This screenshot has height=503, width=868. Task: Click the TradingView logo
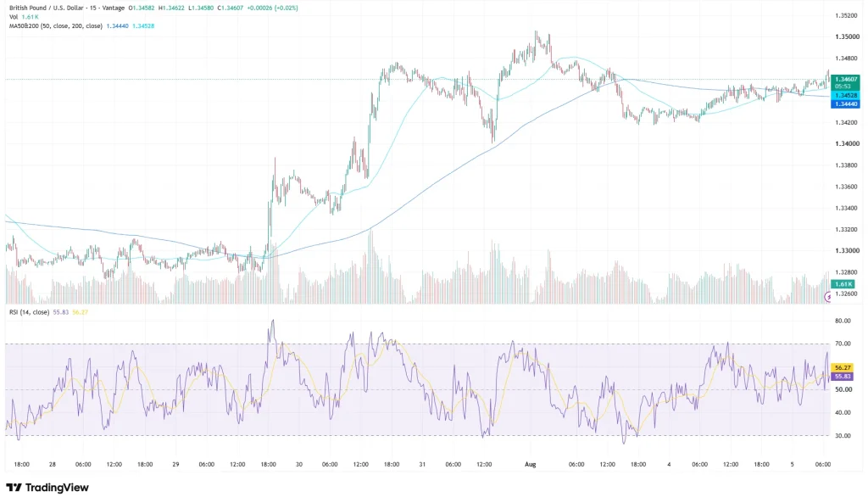coord(47,488)
